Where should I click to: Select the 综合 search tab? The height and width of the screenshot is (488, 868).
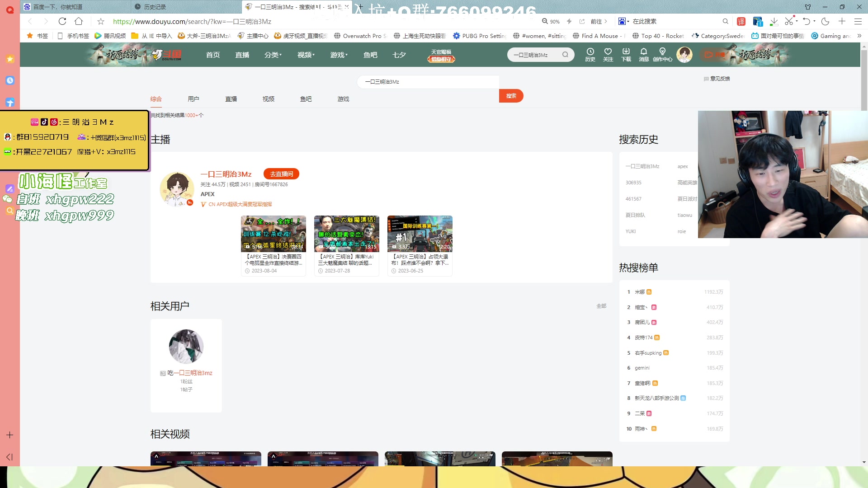pyautogui.click(x=156, y=99)
